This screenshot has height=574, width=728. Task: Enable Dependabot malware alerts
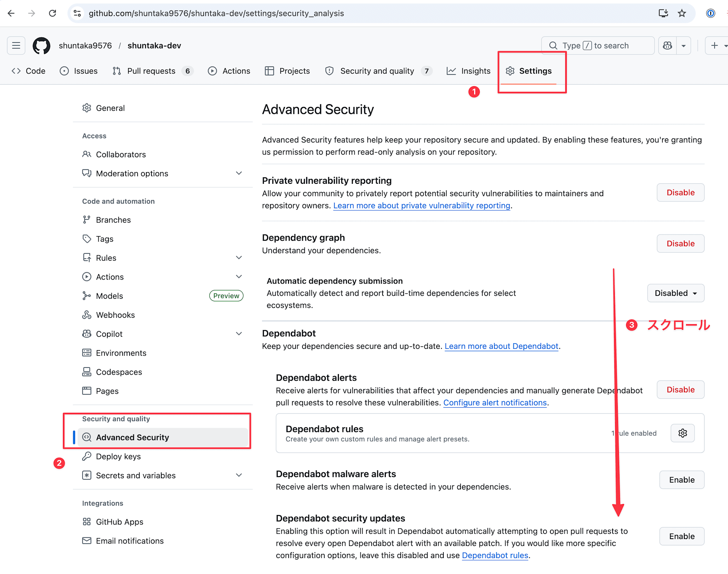tap(682, 480)
